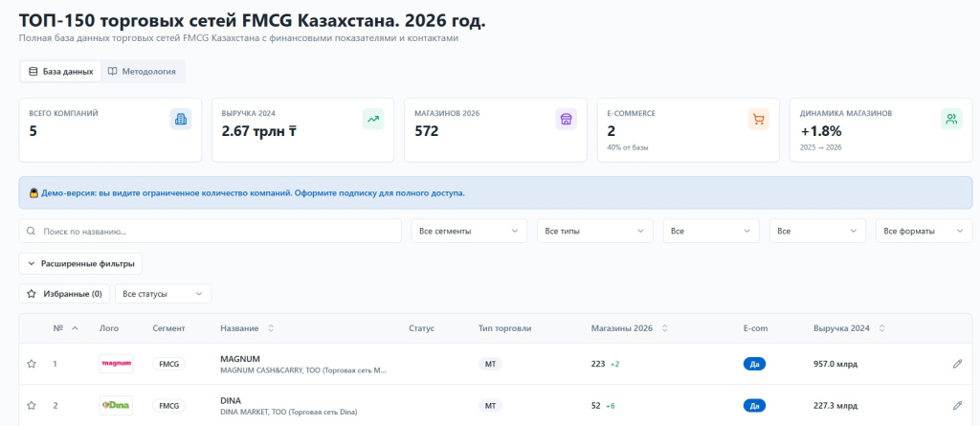The height and width of the screenshot is (426, 980).
Task: Open the Все типы dropdown
Action: point(593,232)
